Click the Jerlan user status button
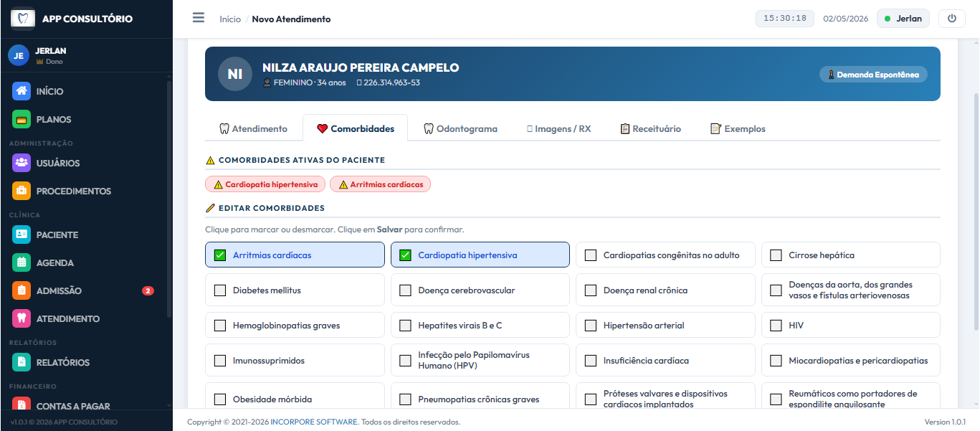The width and height of the screenshot is (980, 431). coord(903,19)
